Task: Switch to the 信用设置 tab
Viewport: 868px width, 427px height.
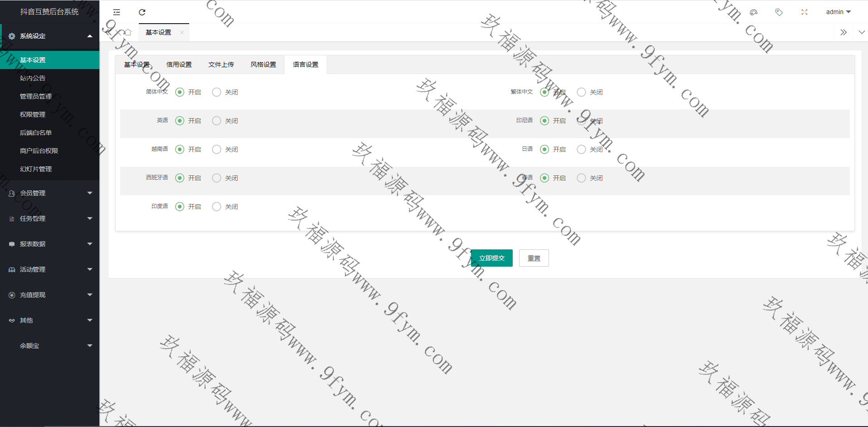Action: pos(179,65)
